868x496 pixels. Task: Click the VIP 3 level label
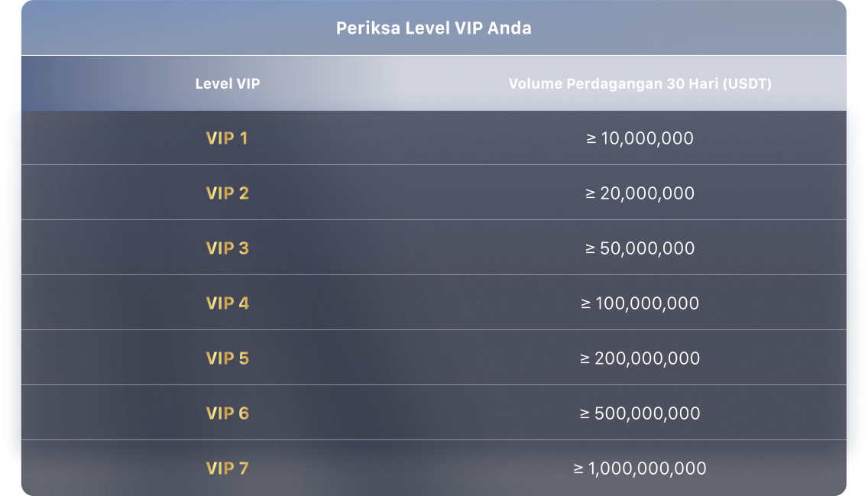(x=227, y=248)
